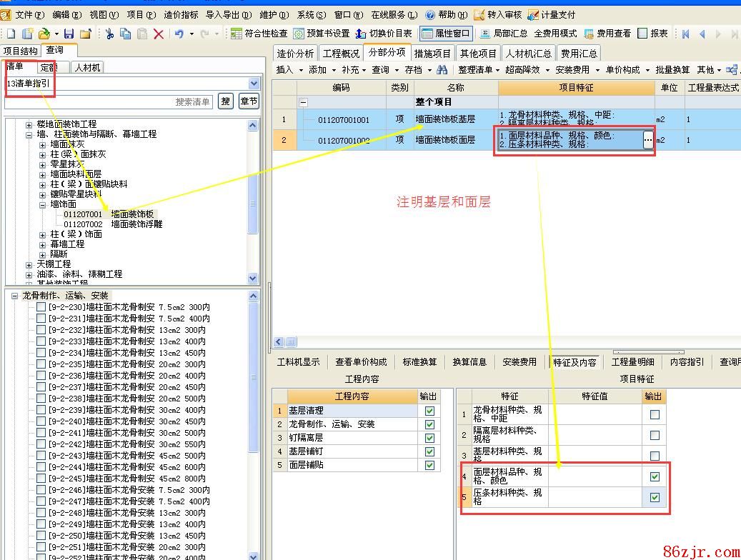This screenshot has width=741, height=560.
Task: Collapse the 龙骨制作、运输、安装 group
Action: tap(14, 295)
